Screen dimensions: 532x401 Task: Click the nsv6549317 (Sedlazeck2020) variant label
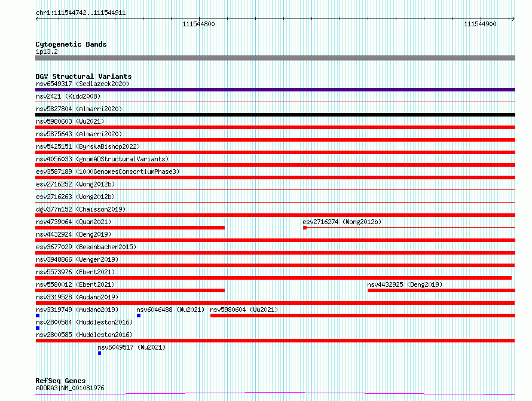tap(82, 84)
